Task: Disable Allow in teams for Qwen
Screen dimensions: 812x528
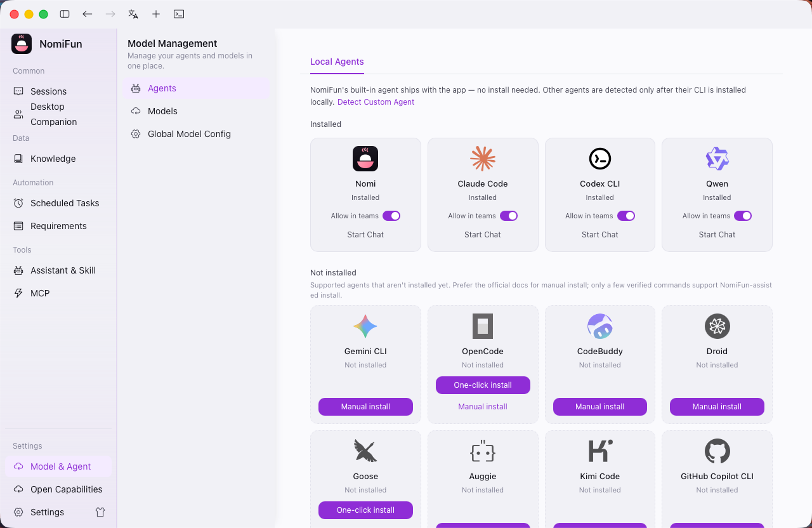Action: tap(743, 216)
